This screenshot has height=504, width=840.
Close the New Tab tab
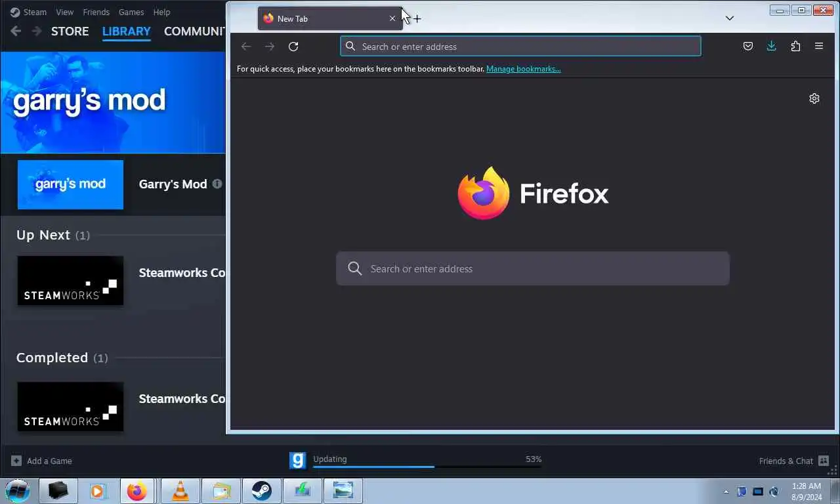[x=392, y=18]
